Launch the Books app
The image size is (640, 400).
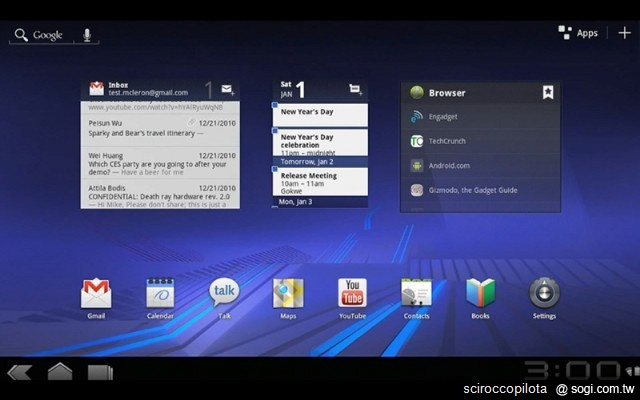tap(480, 298)
